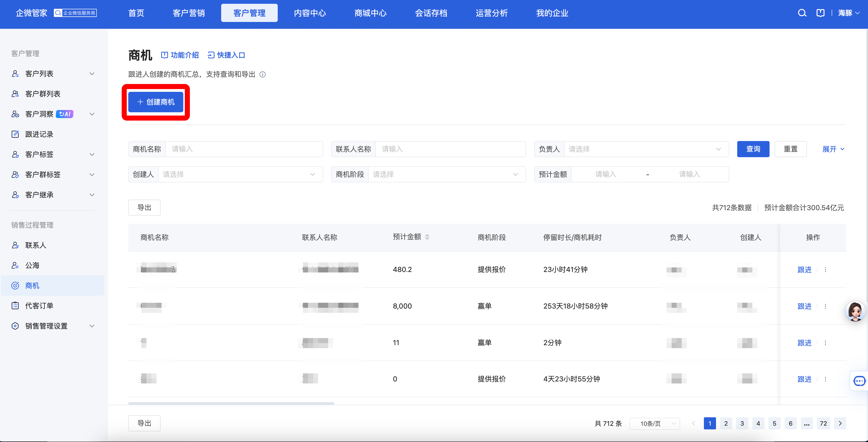Switch to the 运营分析 nav tab
Viewport: 868px width, 442px height.
pos(492,13)
